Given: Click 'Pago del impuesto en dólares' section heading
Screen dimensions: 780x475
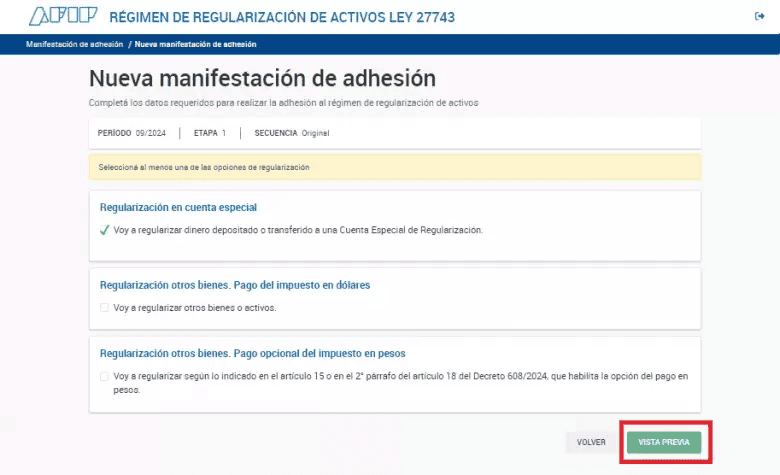Looking at the screenshot, I should [x=235, y=285].
